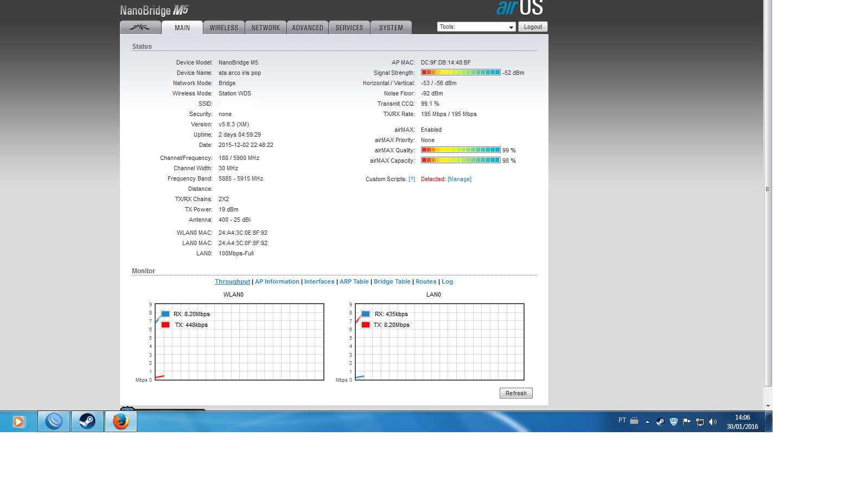
Task: View the Interfaces monitor link
Action: (x=320, y=282)
